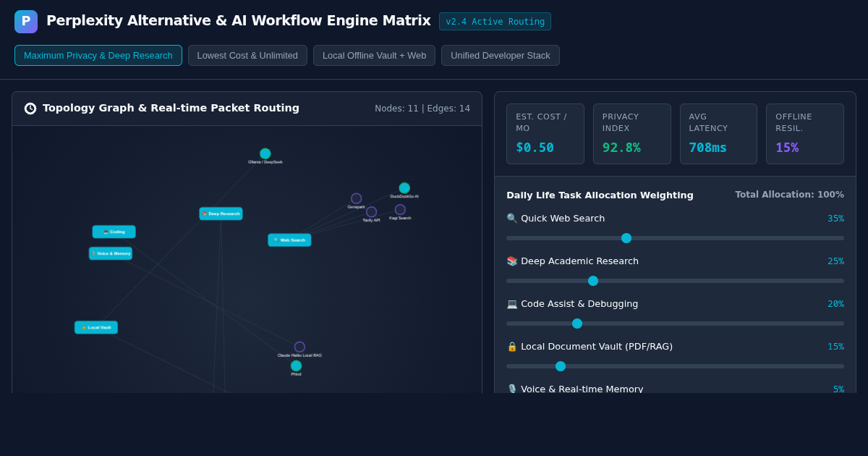Click the Web Search task node

pos(289,240)
